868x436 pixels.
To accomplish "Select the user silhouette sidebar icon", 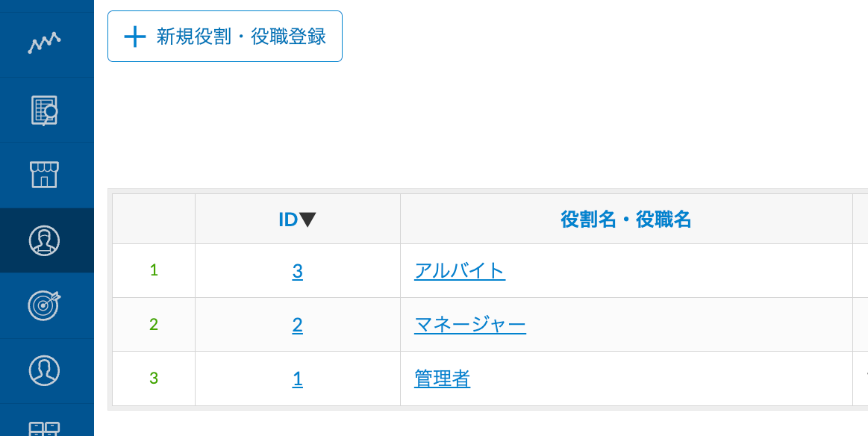I will (44, 370).
